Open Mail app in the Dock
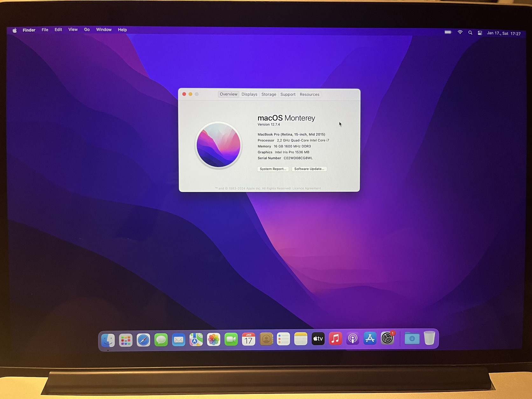Image resolution: width=532 pixels, height=399 pixels. [x=178, y=340]
